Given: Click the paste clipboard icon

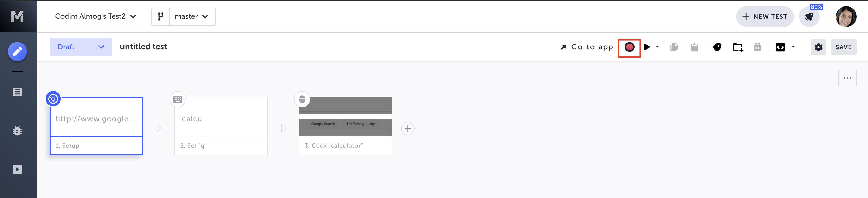Looking at the screenshot, I should 694,47.
